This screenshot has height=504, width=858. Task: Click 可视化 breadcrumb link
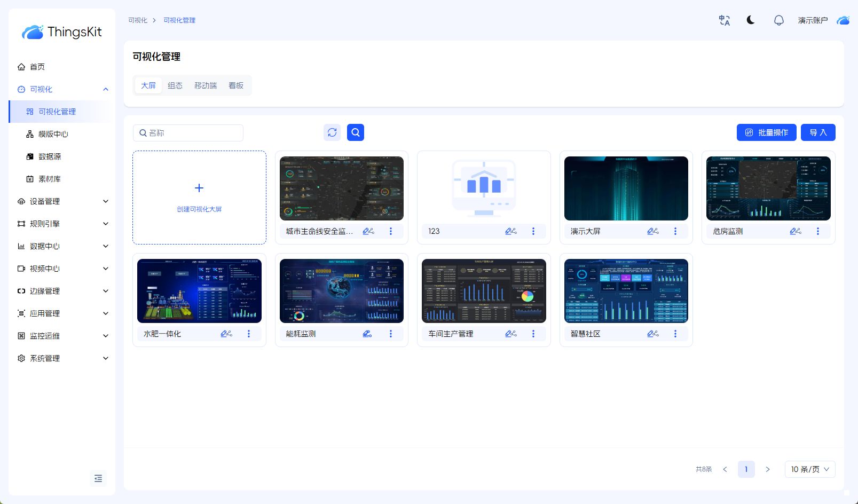click(138, 20)
